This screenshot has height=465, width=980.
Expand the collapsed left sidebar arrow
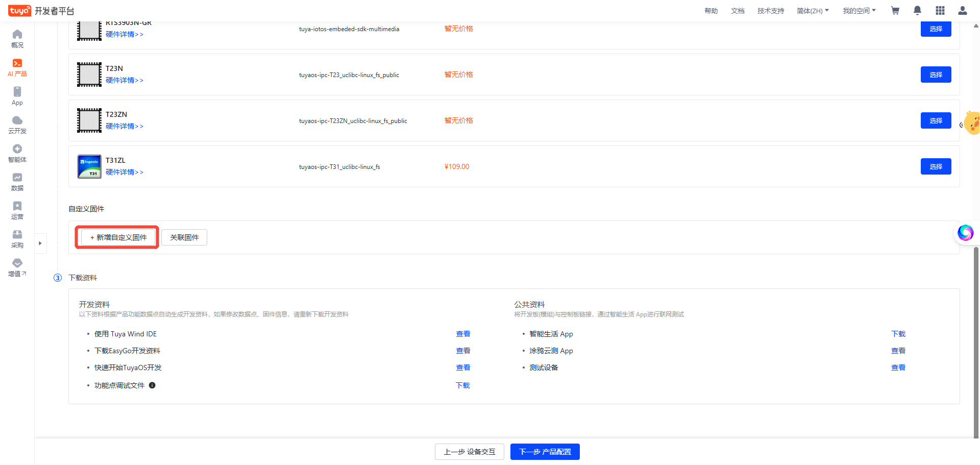40,243
